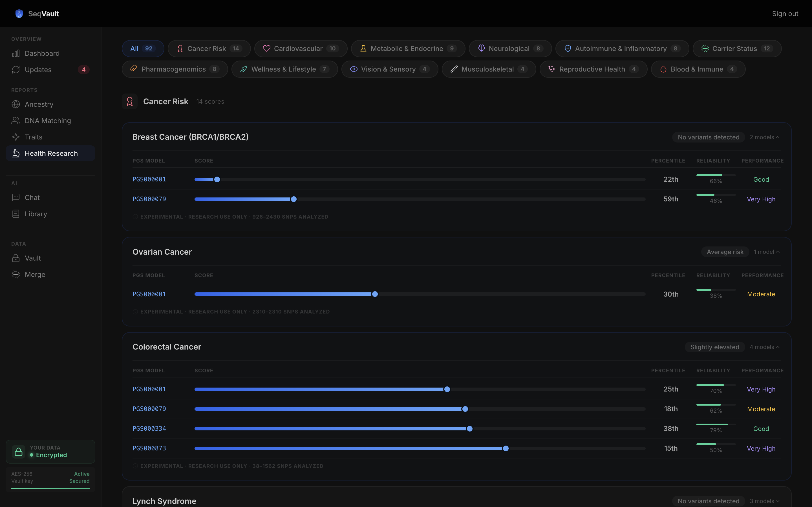
Task: Click the SeqVault shield logo icon
Action: (x=19, y=14)
